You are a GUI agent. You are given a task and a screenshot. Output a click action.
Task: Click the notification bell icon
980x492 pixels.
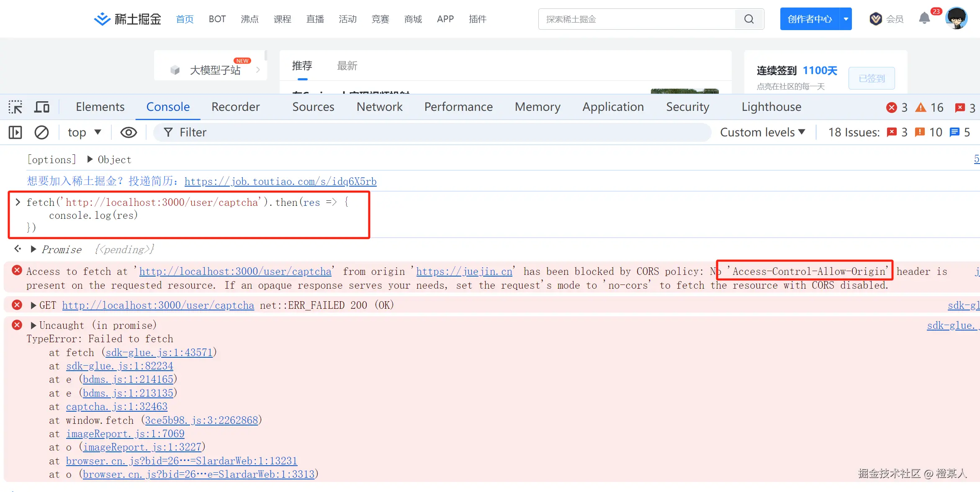click(924, 19)
